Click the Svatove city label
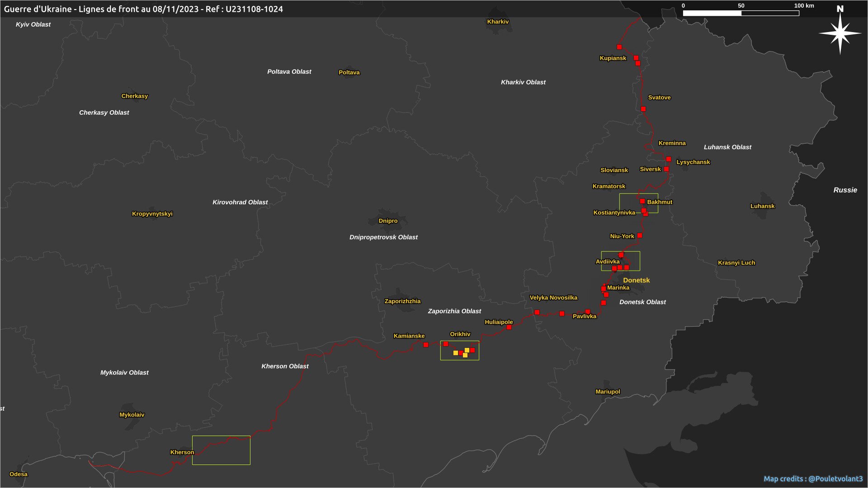 pyautogui.click(x=660, y=97)
